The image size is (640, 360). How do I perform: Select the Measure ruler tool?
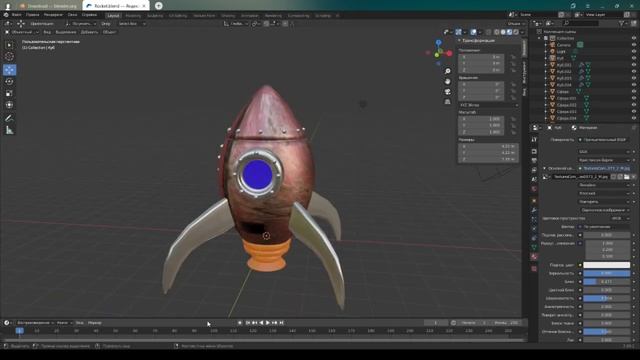[9, 130]
